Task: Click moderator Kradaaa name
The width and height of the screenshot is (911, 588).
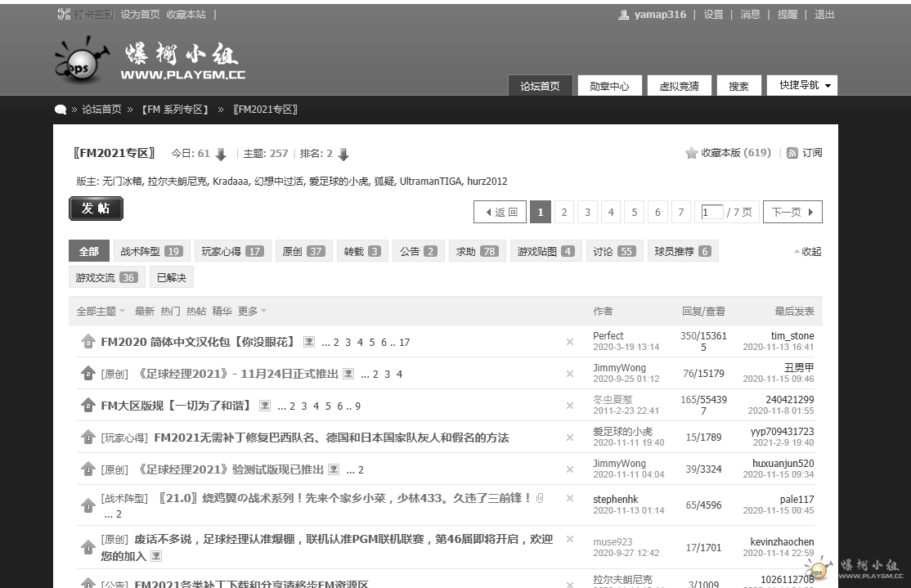Action: [x=231, y=182]
